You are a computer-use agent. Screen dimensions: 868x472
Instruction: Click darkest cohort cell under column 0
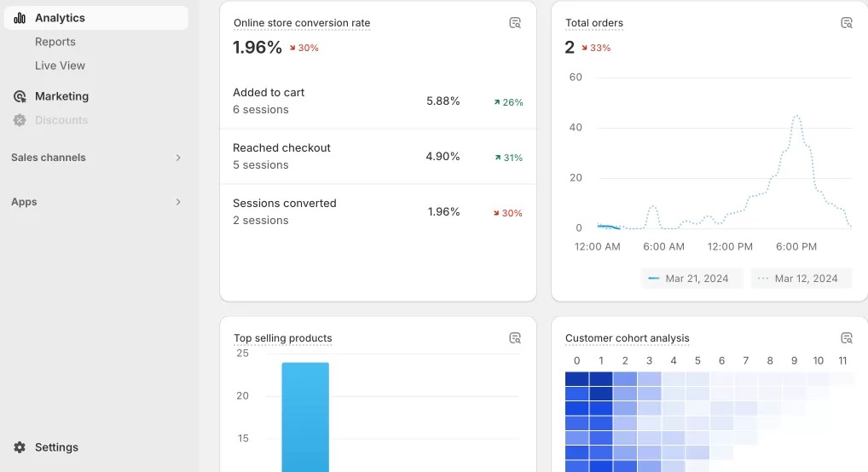577,379
